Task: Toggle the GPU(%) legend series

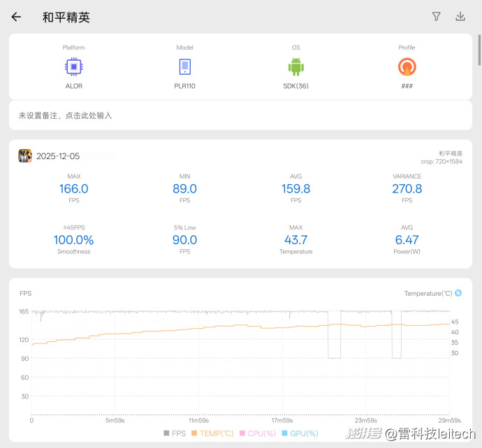Action: click(299, 433)
